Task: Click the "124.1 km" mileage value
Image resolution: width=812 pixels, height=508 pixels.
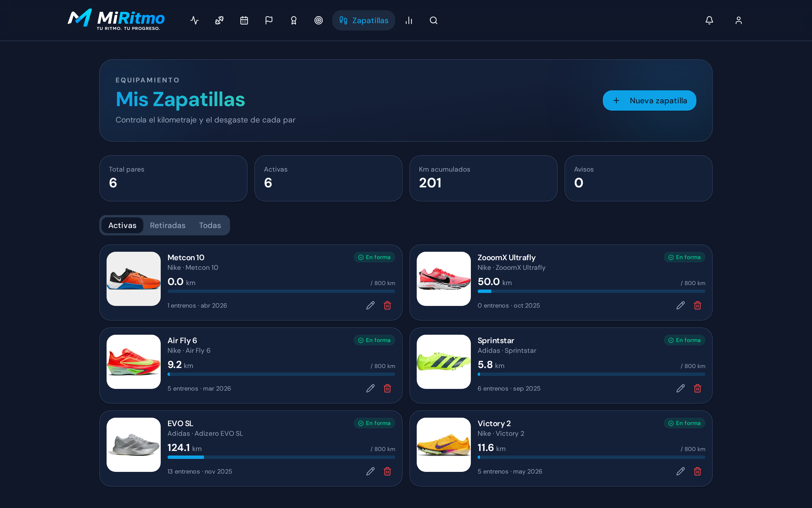Action: click(x=185, y=448)
